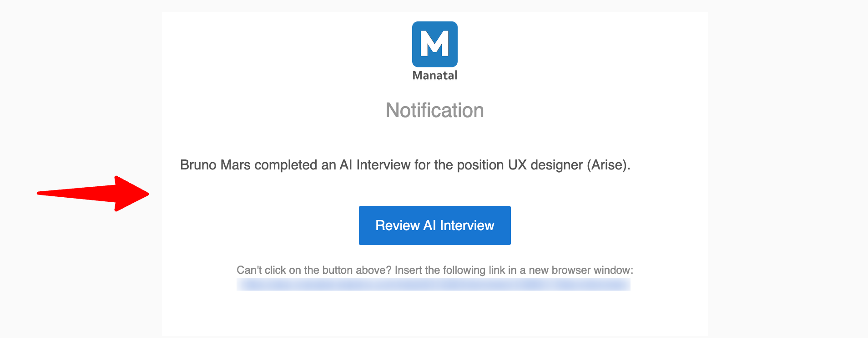Click the position text UX designer (Arise)
The image size is (868, 338).
coord(569,165)
